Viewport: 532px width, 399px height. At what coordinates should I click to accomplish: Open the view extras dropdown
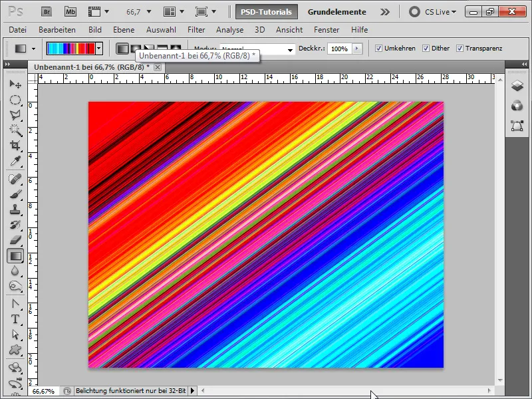[x=106, y=12]
